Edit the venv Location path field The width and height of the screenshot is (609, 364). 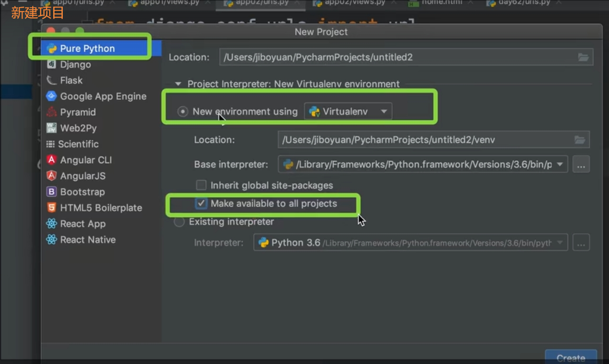tap(434, 140)
